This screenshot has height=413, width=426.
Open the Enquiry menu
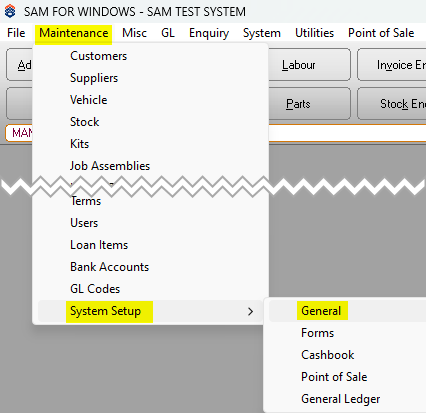(x=209, y=33)
